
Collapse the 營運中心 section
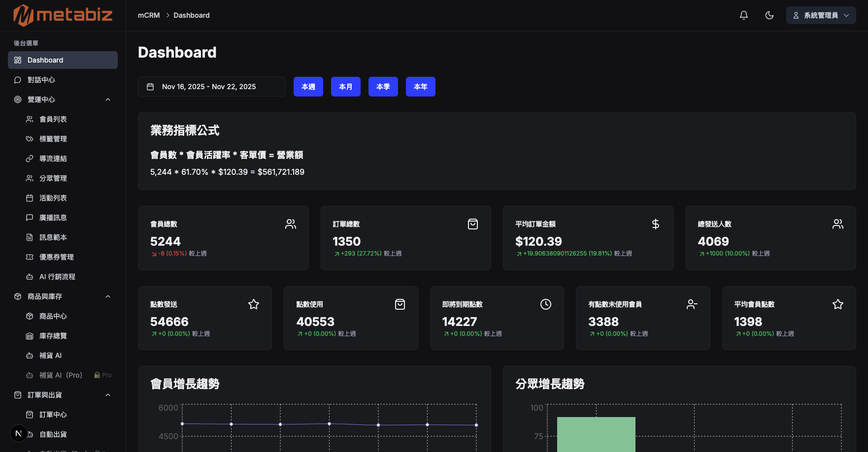tap(108, 99)
